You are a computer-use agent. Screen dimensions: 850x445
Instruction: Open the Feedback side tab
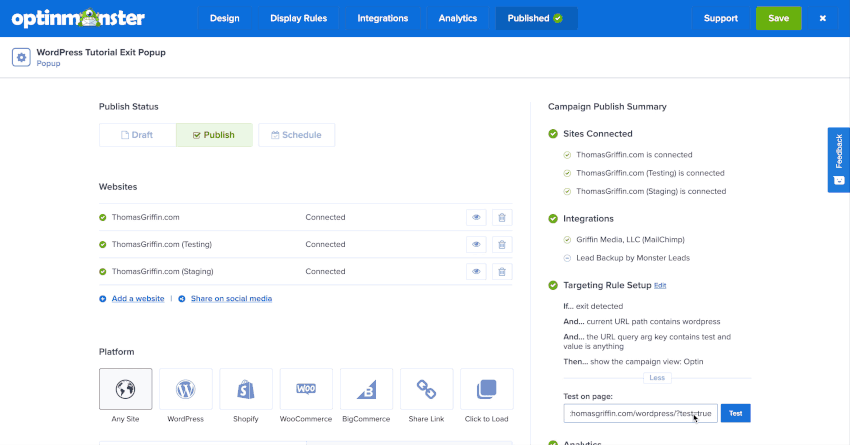(839, 160)
